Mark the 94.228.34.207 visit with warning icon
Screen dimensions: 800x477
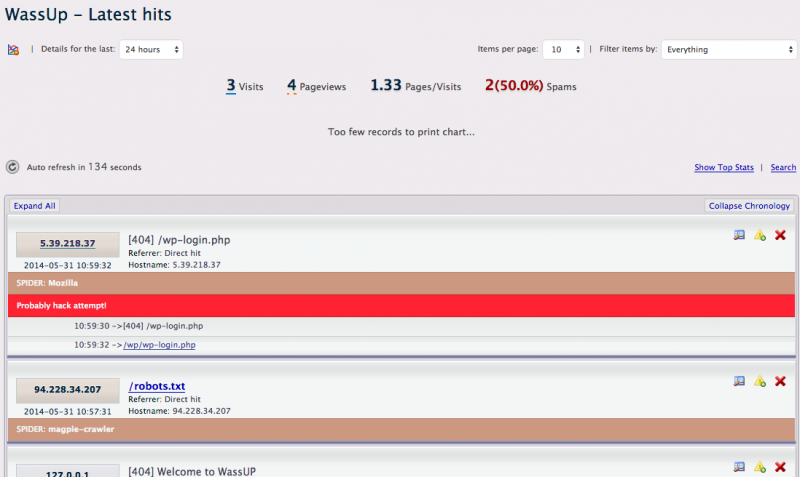(759, 381)
